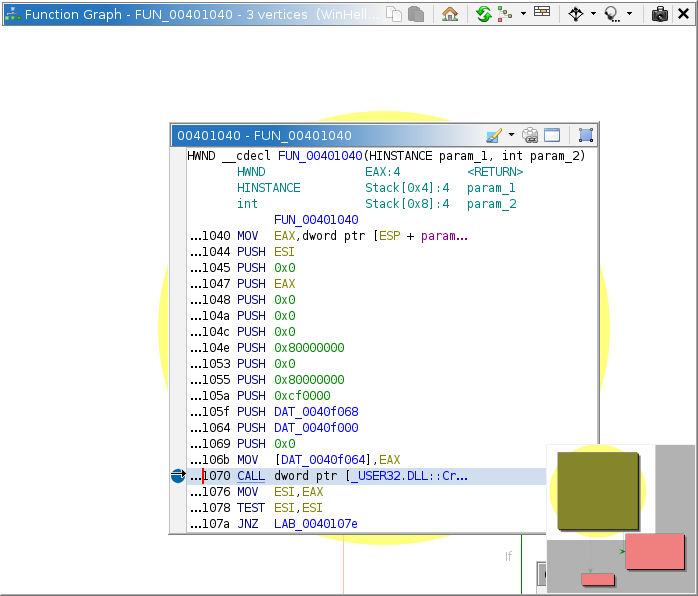Viewport: 698px width, 596px height.
Task: Group selected vertices using the group icon
Action: (x=586, y=135)
